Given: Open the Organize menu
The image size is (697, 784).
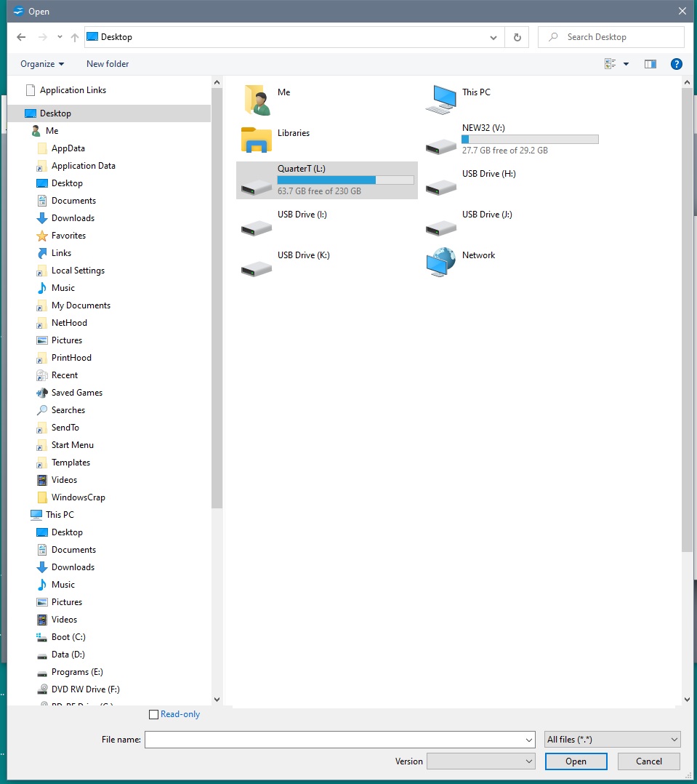Looking at the screenshot, I should click(x=42, y=64).
